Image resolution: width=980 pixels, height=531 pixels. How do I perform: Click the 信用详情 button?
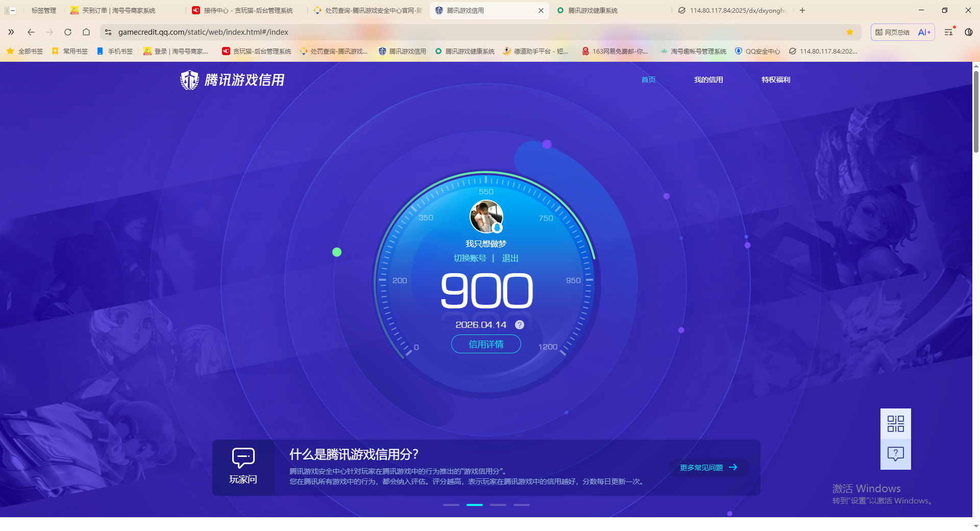tap(486, 344)
